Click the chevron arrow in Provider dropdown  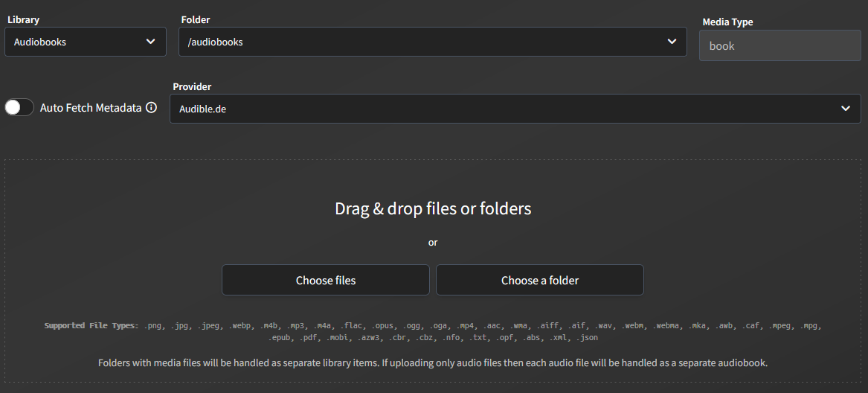[846, 109]
